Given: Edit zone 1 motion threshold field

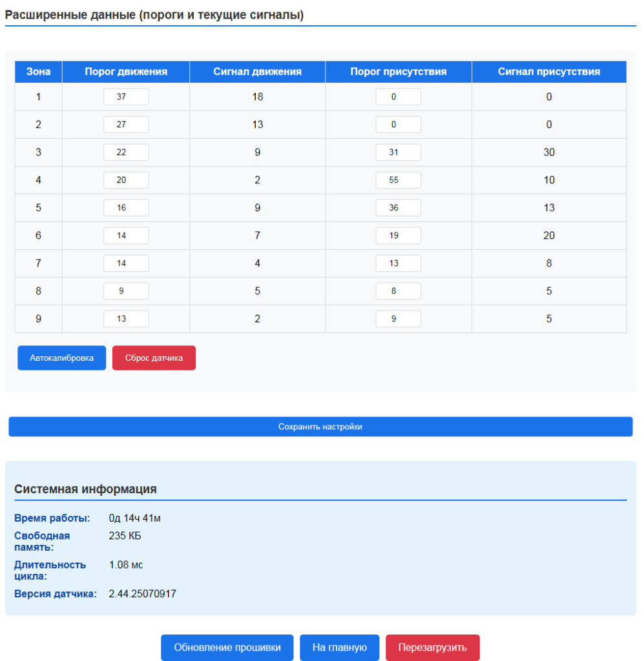Looking at the screenshot, I should tap(126, 97).
